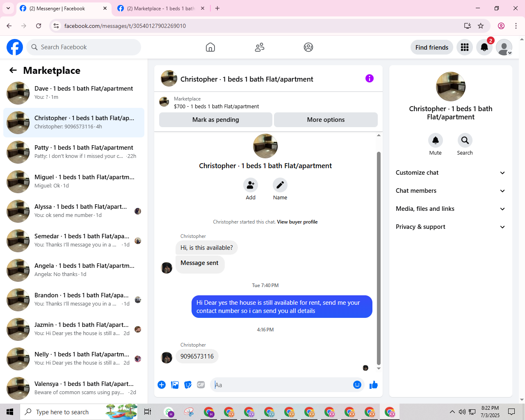Screen dimensions: 525x420
Task: Switch to Messenger Facebook tab
Action: (64, 9)
